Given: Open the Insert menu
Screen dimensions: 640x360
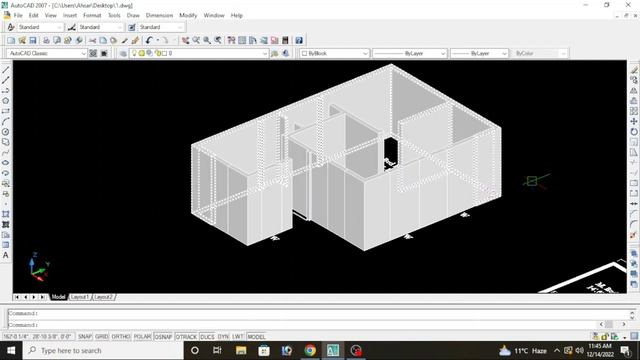Looking at the screenshot, I should coord(70,15).
